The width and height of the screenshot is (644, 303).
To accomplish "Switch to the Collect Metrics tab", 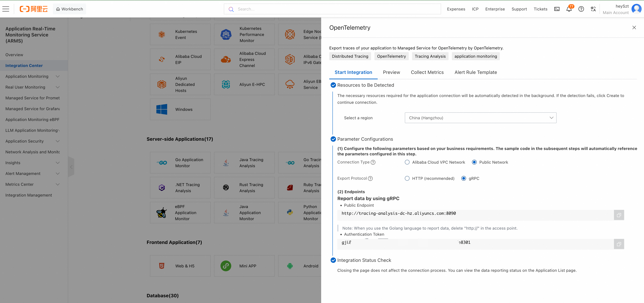I will pyautogui.click(x=427, y=72).
